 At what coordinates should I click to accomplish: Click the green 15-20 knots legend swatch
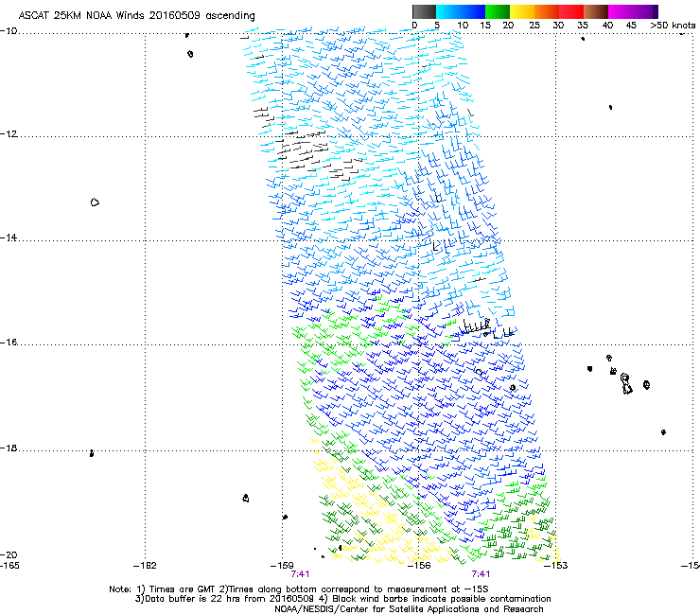[498, 11]
